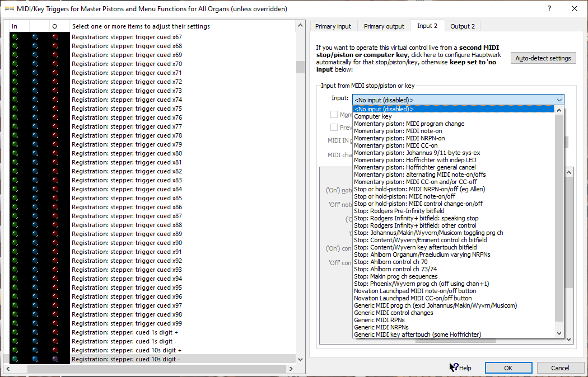Image resolution: width=588 pixels, height=377 pixels.
Task: Collapse the Input combo box using its arrow
Action: point(559,100)
